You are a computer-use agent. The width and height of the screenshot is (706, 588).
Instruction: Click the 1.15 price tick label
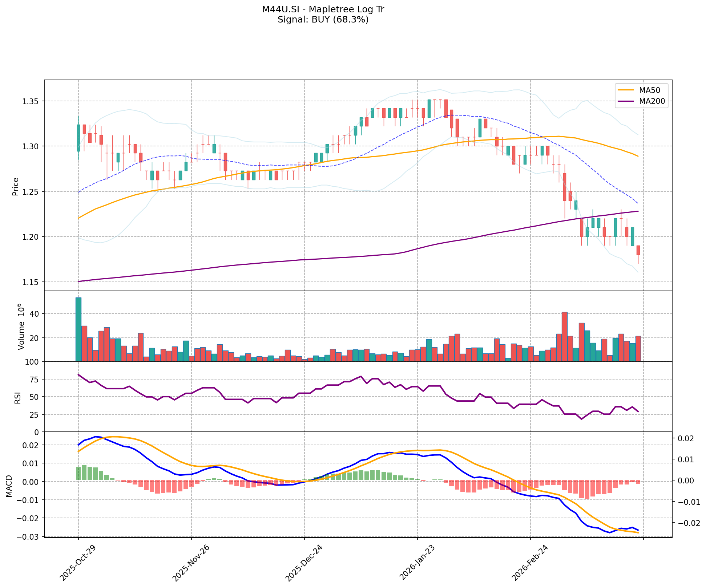pyautogui.click(x=30, y=282)
